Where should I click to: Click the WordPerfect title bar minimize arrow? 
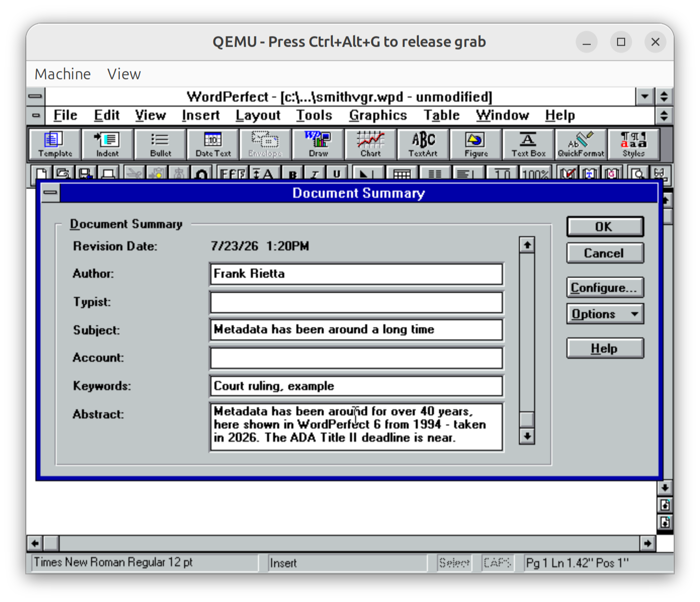[x=645, y=96]
